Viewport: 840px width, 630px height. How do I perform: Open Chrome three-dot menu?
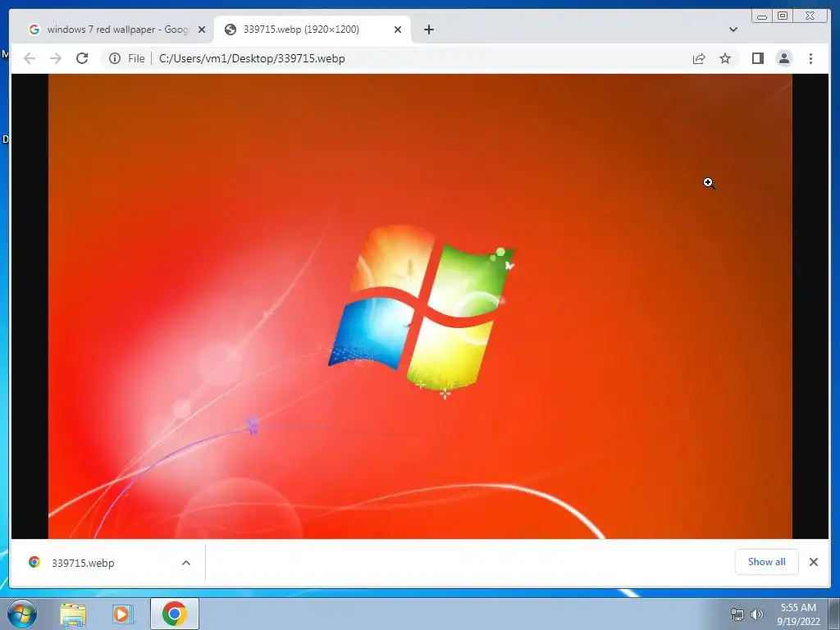810,58
